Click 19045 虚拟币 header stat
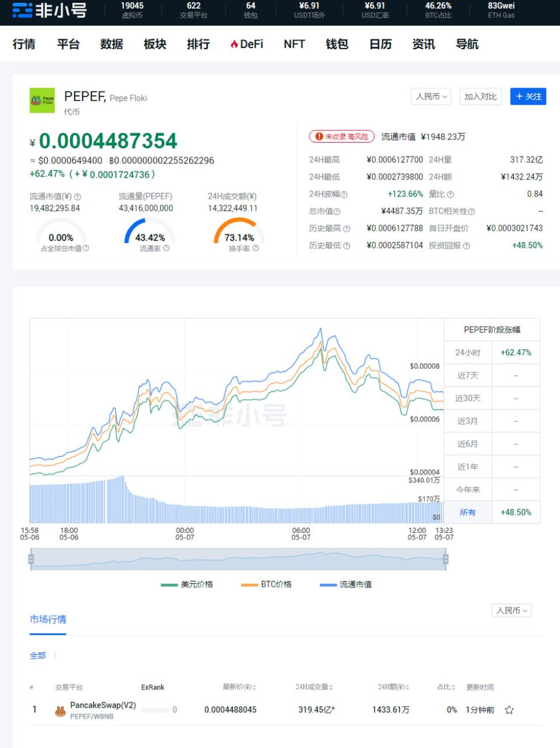Image resolution: width=560 pixels, height=748 pixels. click(132, 10)
